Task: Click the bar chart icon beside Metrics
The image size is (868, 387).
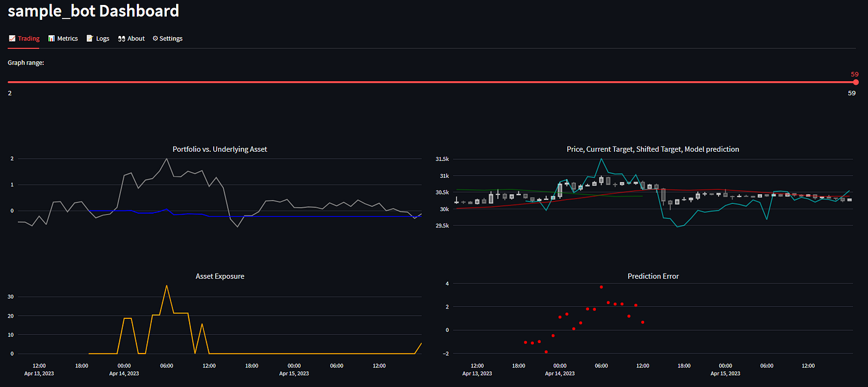Action: [51, 38]
